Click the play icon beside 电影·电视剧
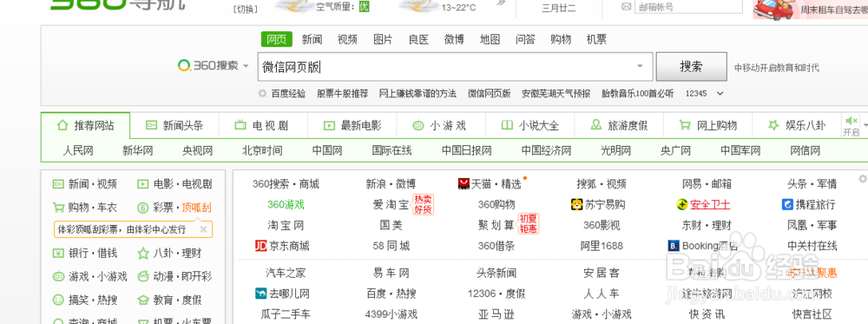This screenshot has width=868, height=324. pyautogui.click(x=143, y=184)
